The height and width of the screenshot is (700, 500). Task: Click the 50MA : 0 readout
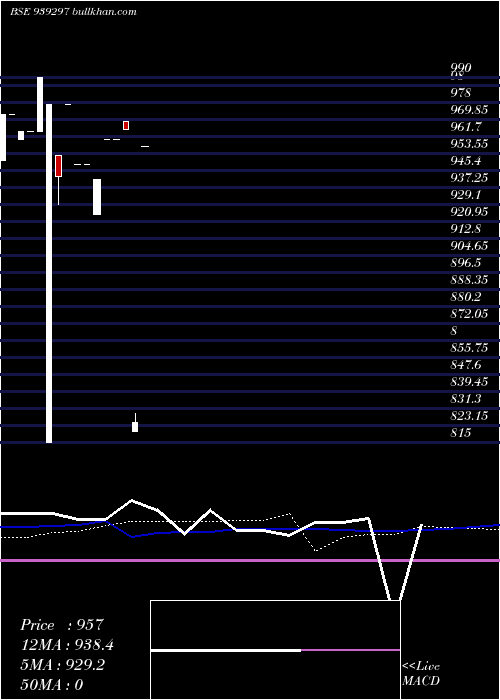[52, 684]
